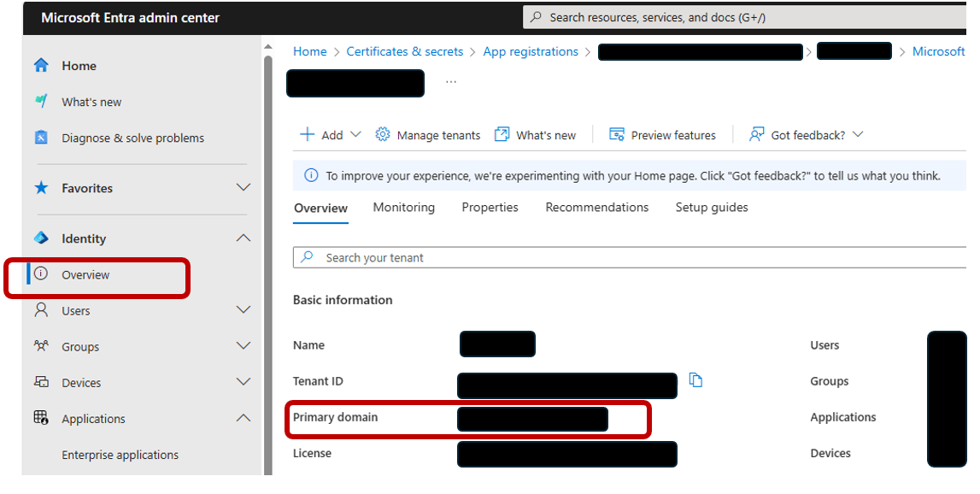
Task: Go to Home breadcrumb link
Action: pyautogui.click(x=310, y=51)
